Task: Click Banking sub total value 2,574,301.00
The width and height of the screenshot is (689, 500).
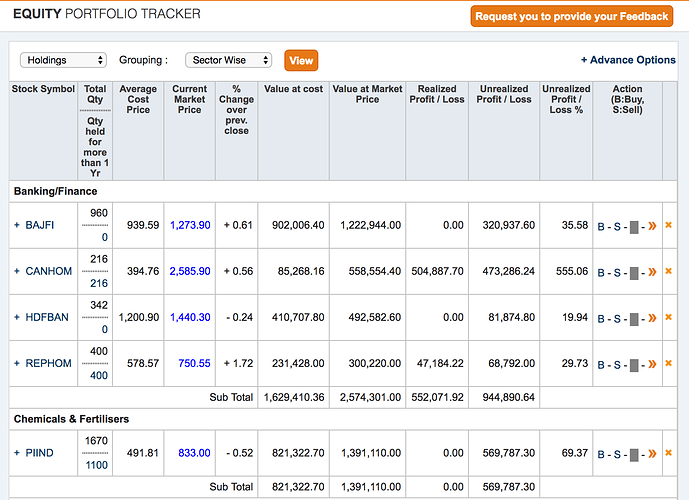Action: [370, 398]
